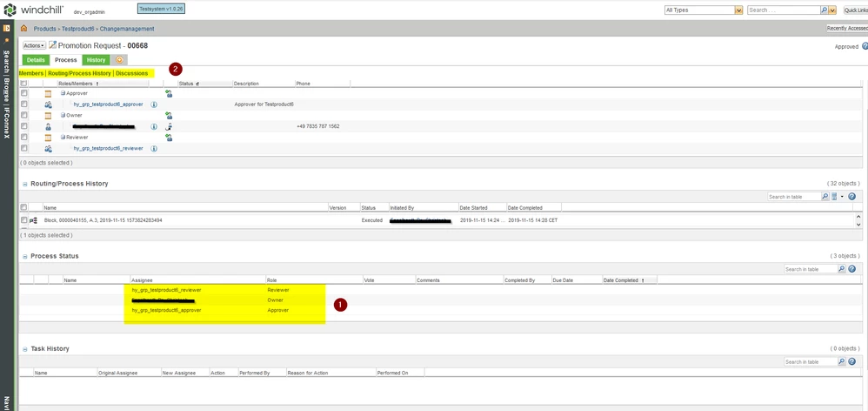The width and height of the screenshot is (868, 411).
Task: Open the dropdown arrow next to global search
Action: [832, 10]
